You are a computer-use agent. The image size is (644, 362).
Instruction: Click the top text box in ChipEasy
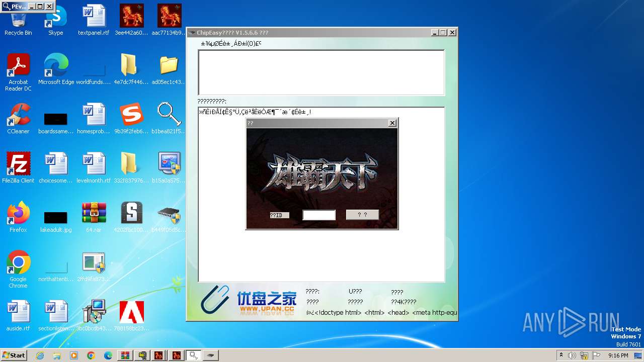click(321, 72)
